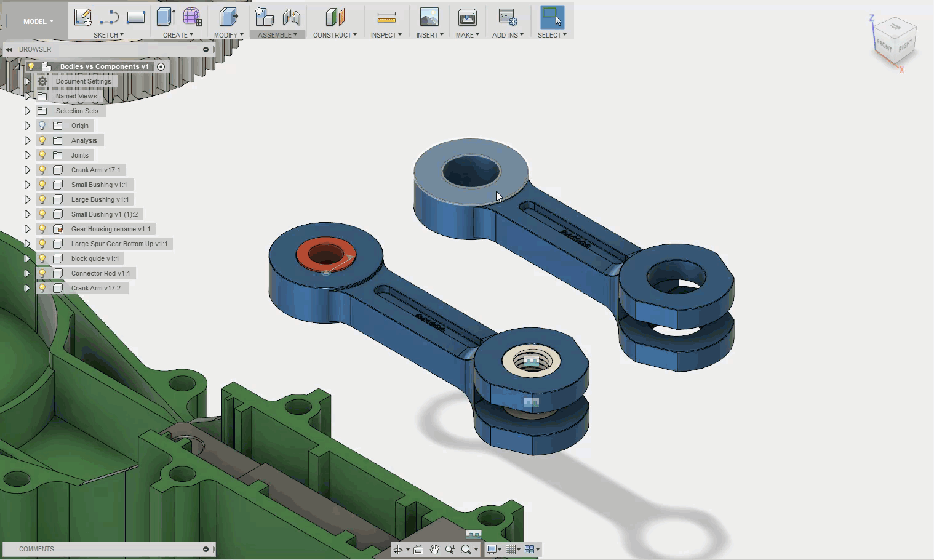Activate the Pan hand tool
Viewport: 934px width, 560px height.
[x=434, y=550]
